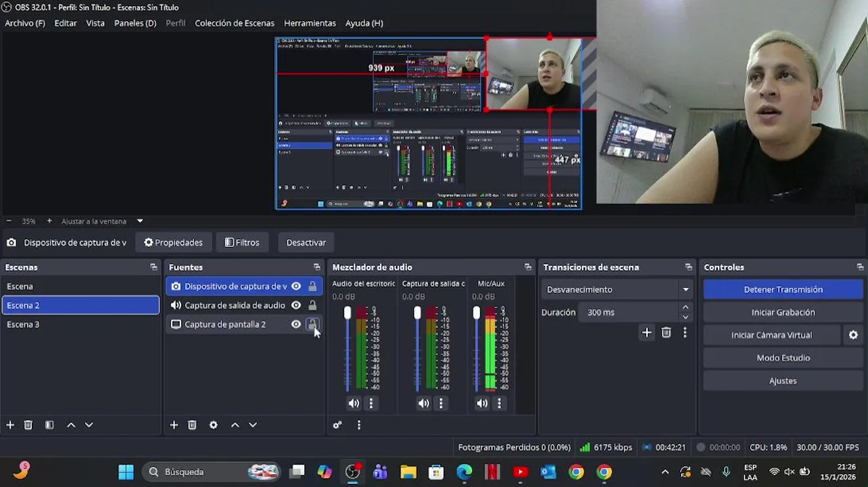Add a scene transition with plus icon

pos(647,332)
